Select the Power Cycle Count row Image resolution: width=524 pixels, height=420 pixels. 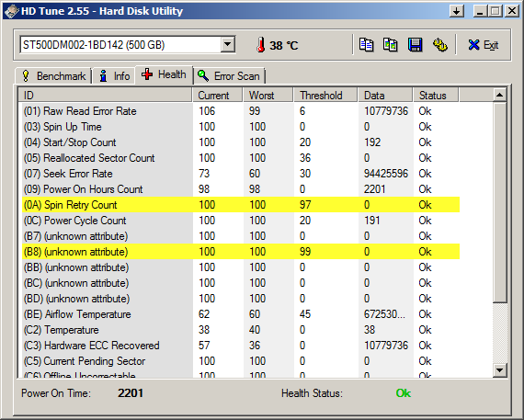click(241, 221)
